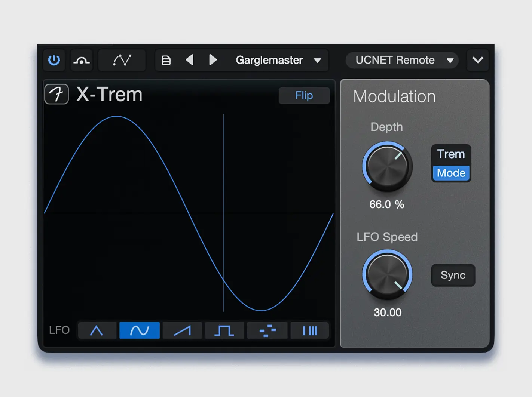
Task: Toggle the plugin power bypass button
Action: coord(54,60)
